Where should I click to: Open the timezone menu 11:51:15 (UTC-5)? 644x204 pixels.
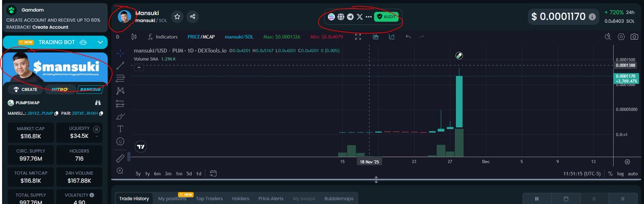click(582, 173)
